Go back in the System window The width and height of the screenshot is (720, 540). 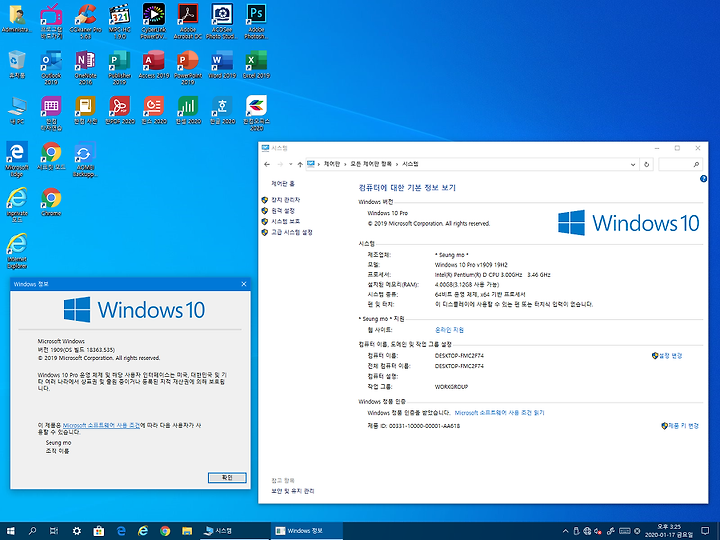click(267, 164)
